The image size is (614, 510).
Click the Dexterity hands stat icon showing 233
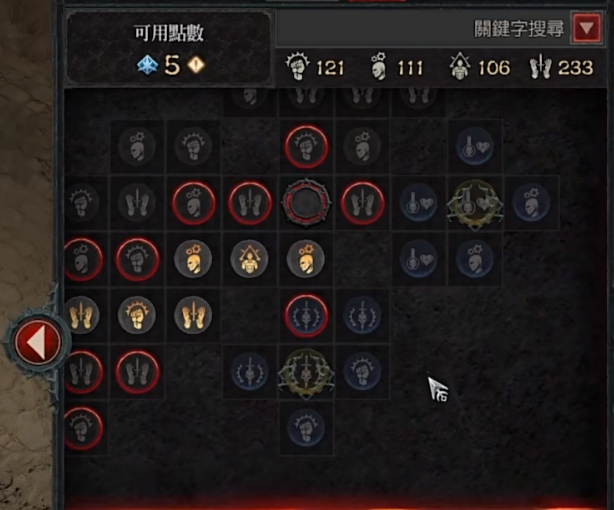click(540, 67)
